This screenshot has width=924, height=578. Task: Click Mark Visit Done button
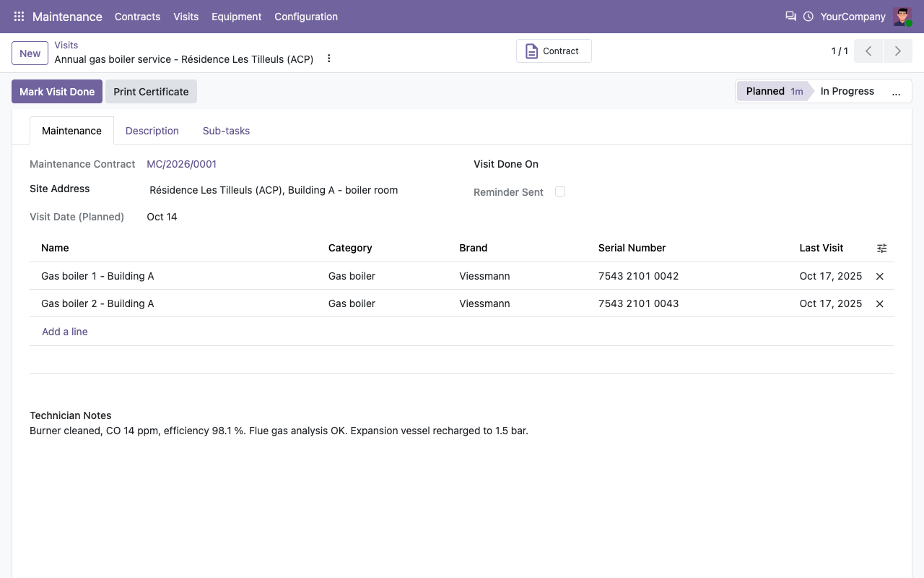tap(57, 92)
